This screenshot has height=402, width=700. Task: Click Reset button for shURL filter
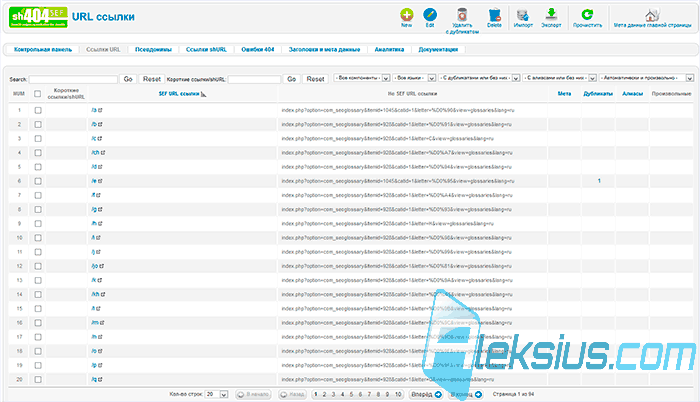315,79
